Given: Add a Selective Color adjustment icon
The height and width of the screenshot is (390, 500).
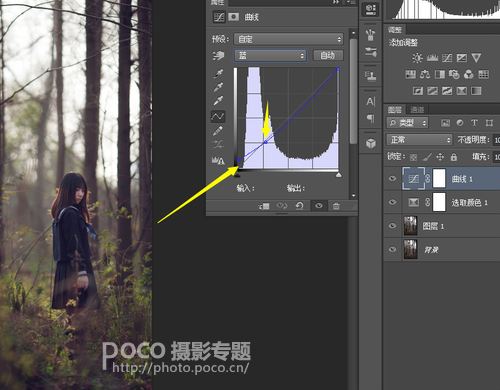Looking at the screenshot, I should pyautogui.click(x=462, y=90).
